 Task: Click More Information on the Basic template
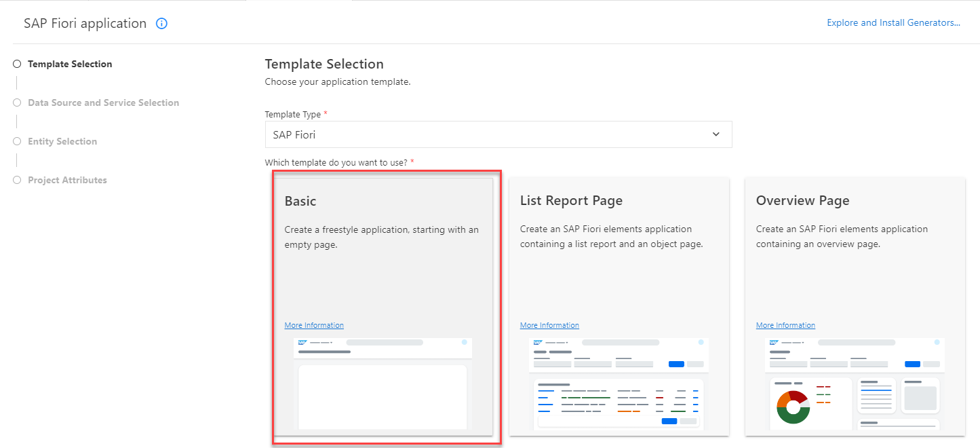coord(313,324)
